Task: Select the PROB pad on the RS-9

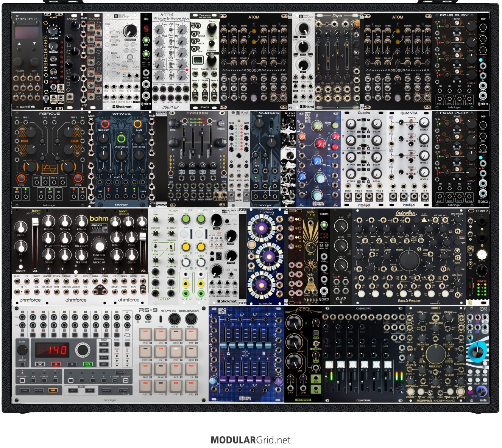Action: 145,369
